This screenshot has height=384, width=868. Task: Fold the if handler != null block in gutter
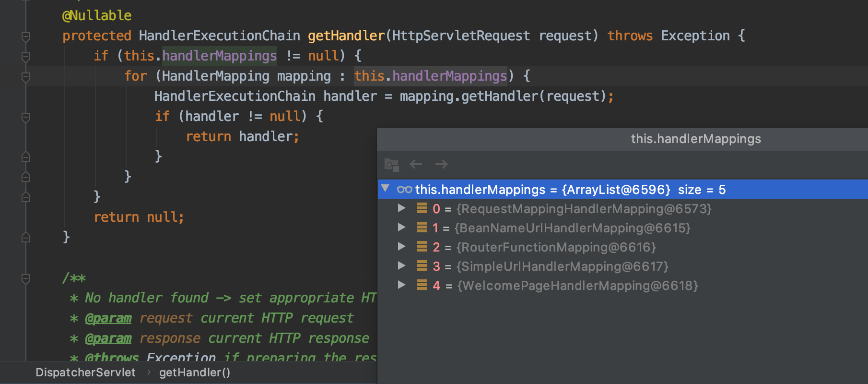click(26, 117)
